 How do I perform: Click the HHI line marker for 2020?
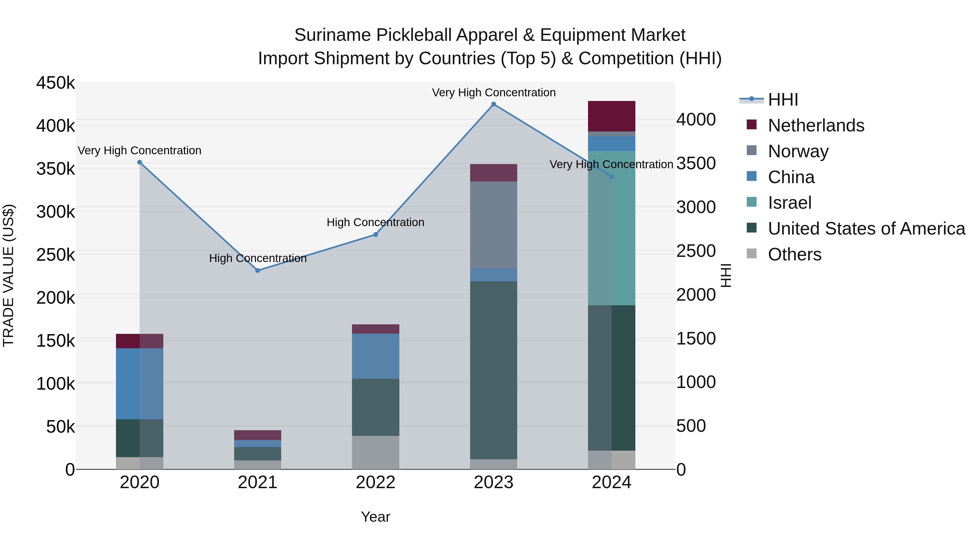[140, 162]
